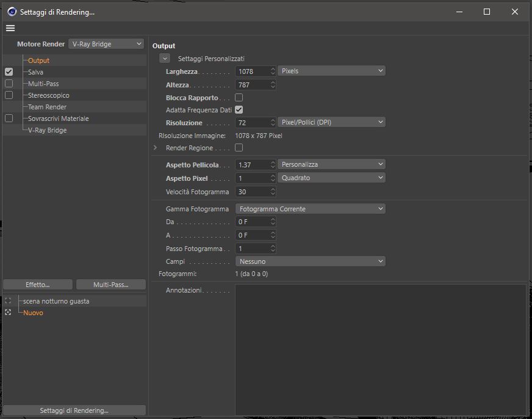Select the Output section

(38, 60)
